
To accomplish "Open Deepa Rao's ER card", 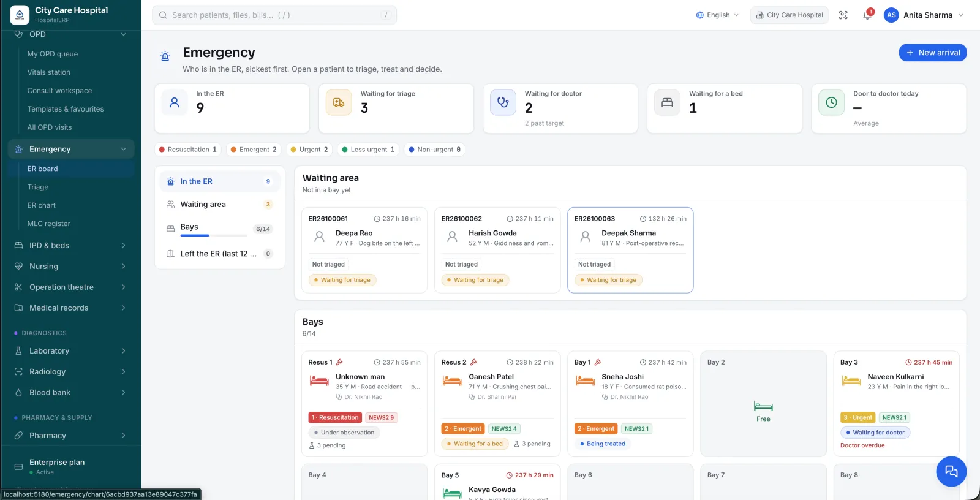I will point(364,250).
